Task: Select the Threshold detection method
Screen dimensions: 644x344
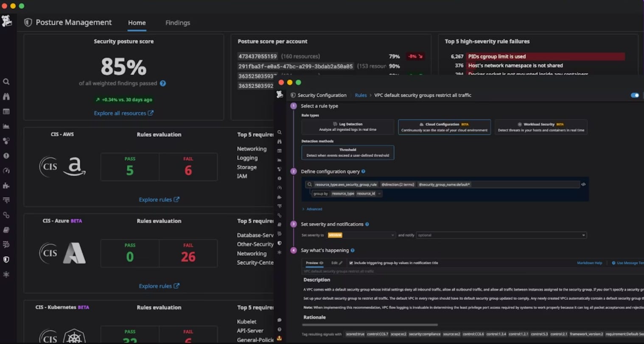Action: coord(347,153)
